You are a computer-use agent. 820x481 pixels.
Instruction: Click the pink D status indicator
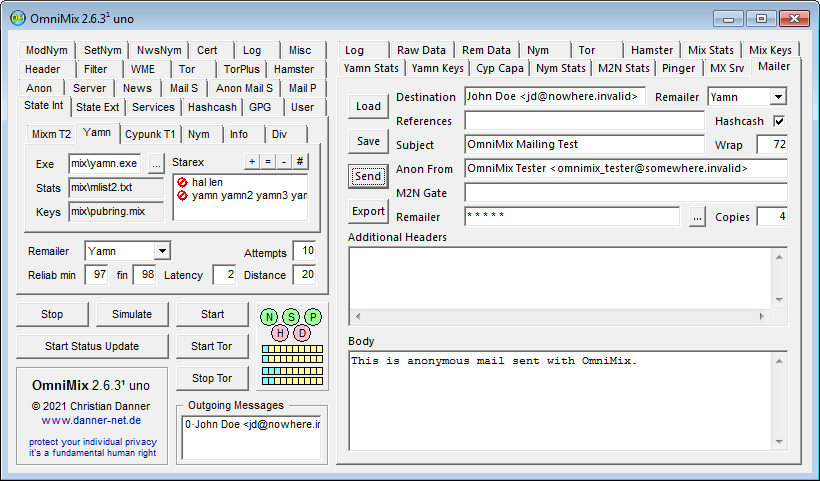tap(302, 333)
